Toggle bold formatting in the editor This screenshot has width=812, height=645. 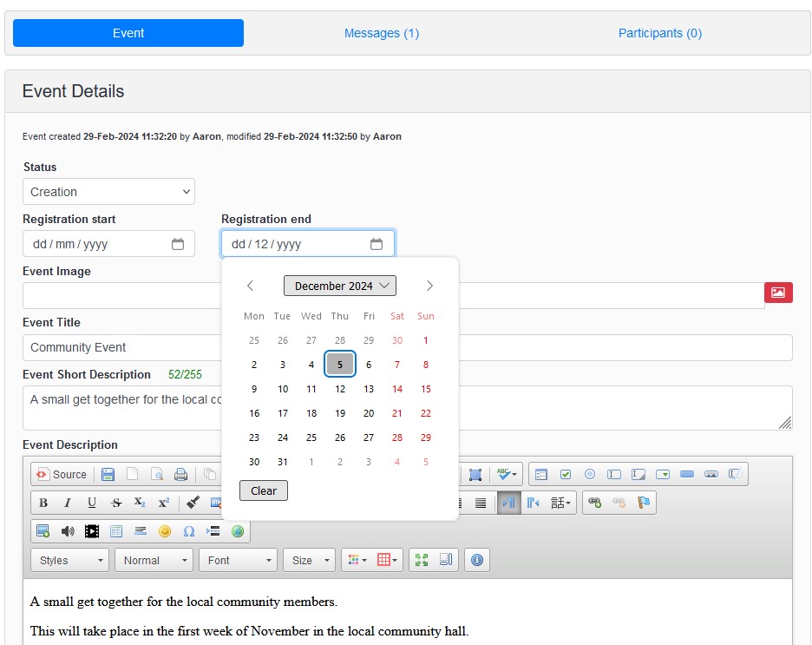coord(43,503)
